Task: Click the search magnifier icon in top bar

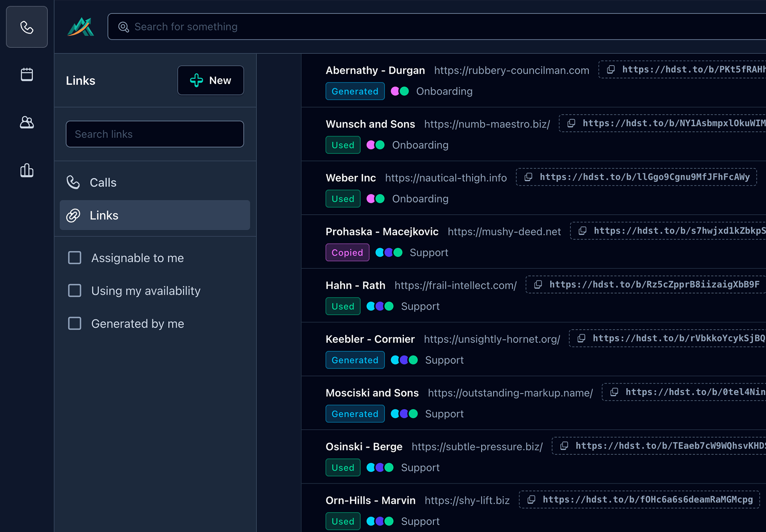Action: 123,27
